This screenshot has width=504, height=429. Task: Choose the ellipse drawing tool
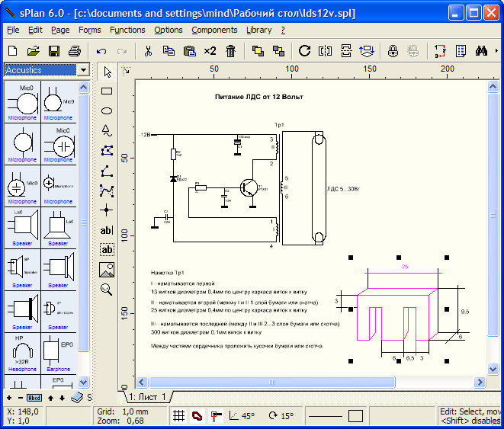(x=107, y=110)
